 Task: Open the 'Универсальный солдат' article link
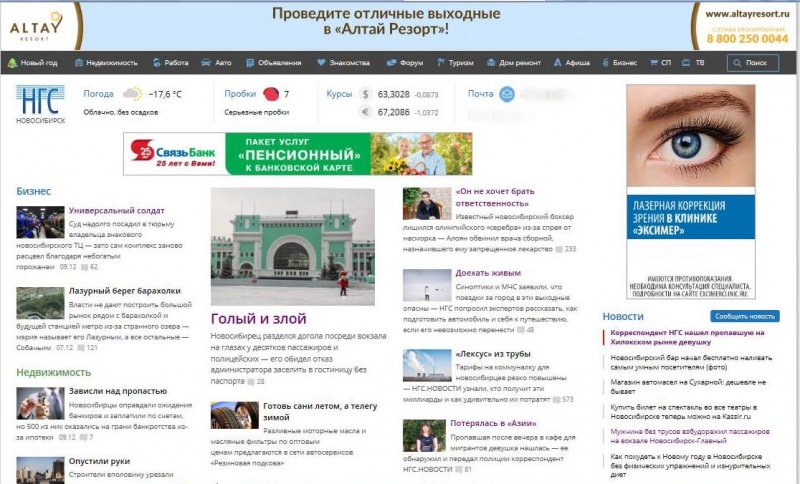(x=115, y=211)
